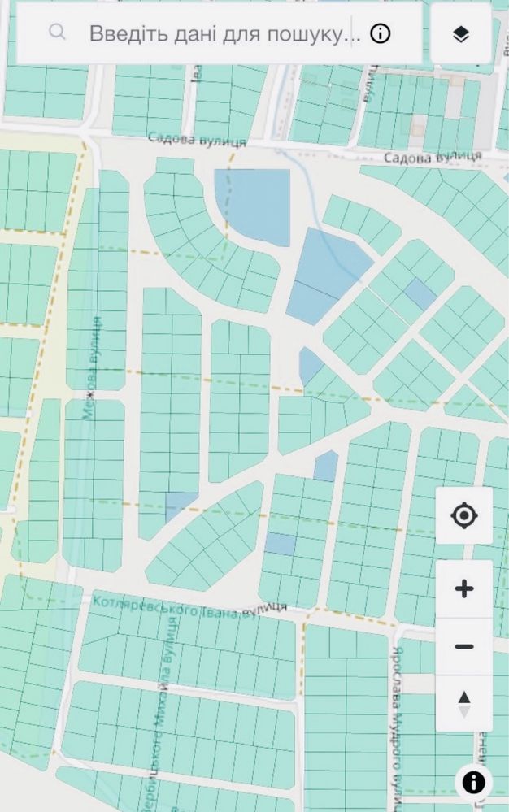Viewport: 509px width, 812px height.
Task: Zoom out with the minus button
Action: pyautogui.click(x=464, y=646)
